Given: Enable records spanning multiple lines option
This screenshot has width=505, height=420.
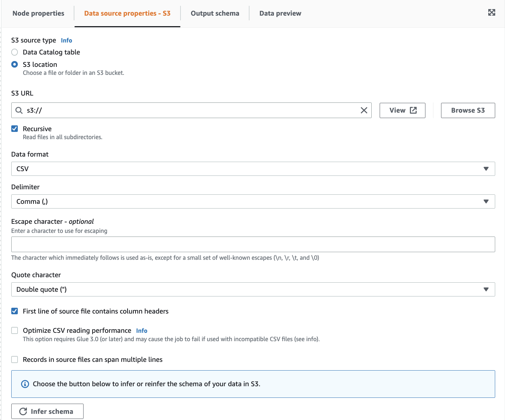Looking at the screenshot, I should pos(15,360).
